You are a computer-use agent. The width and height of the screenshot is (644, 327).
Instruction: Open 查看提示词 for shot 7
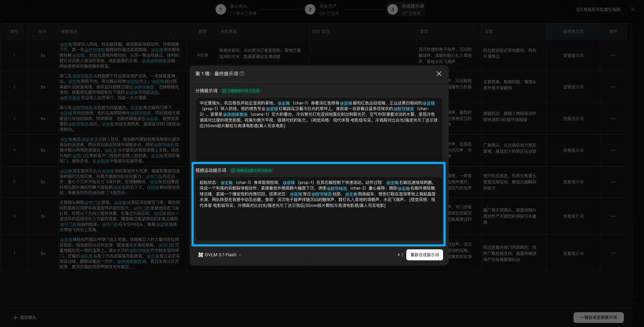(573, 254)
